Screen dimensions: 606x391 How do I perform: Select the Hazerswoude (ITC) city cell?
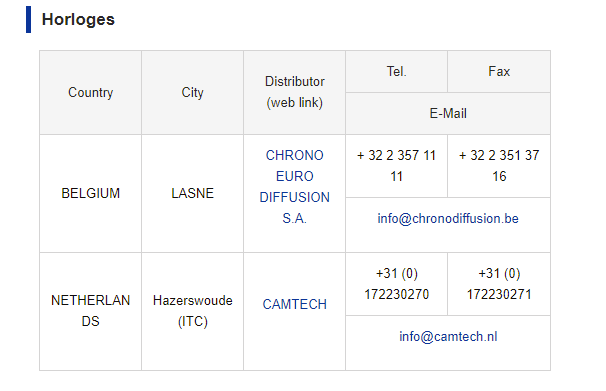coord(192,311)
